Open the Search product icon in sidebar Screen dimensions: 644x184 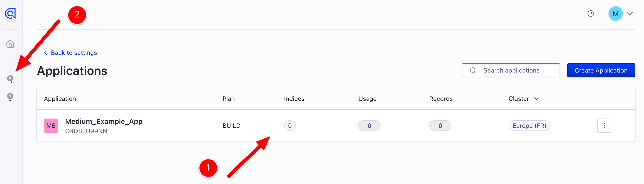(10, 79)
